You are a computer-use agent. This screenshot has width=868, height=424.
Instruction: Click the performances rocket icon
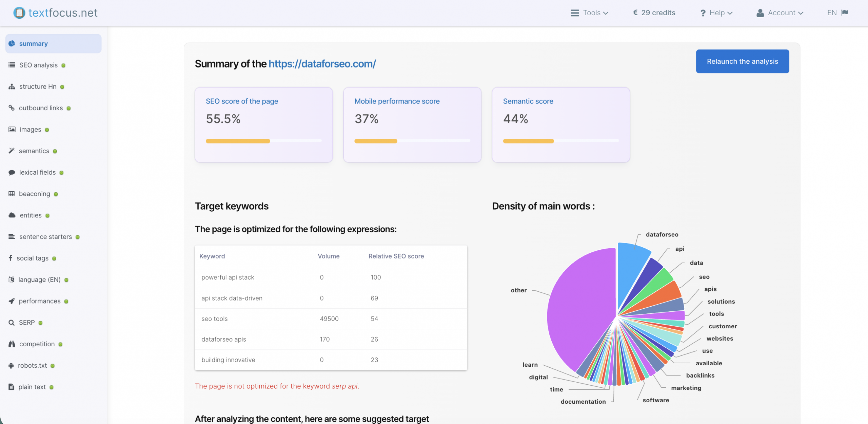(12, 301)
